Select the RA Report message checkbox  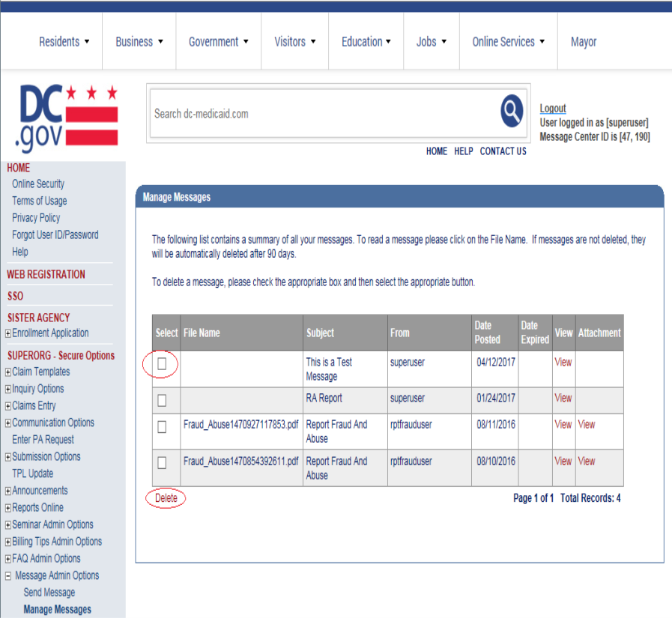[162, 399]
